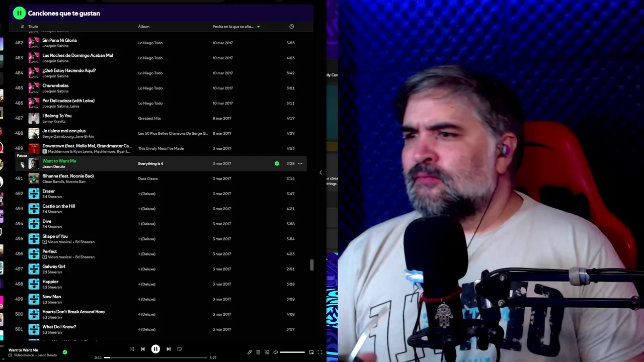The height and width of the screenshot is (362, 644).
Task: Click the Dive album cover thumbnail
Action: click(x=34, y=224)
